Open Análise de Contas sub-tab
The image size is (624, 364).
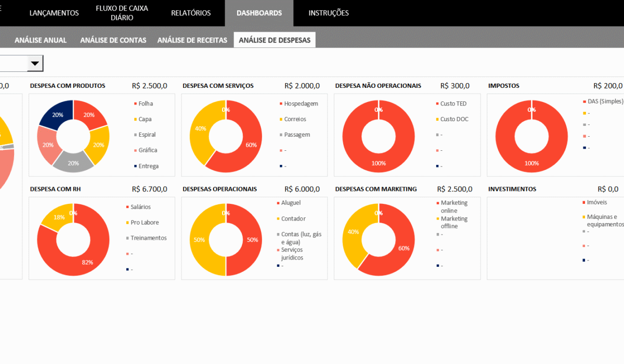click(x=113, y=40)
